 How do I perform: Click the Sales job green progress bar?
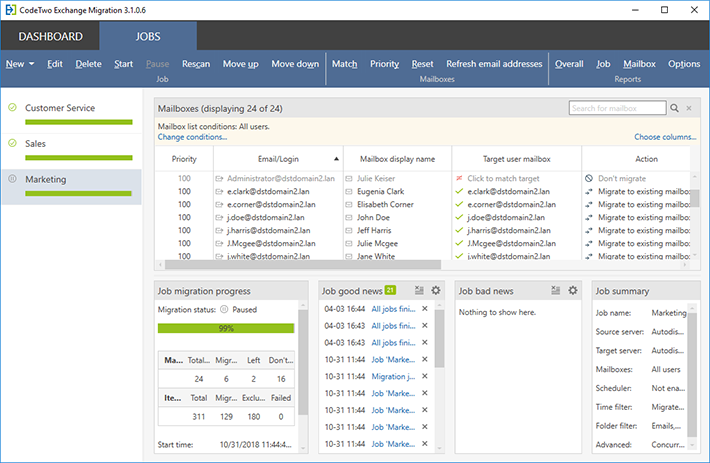point(79,158)
